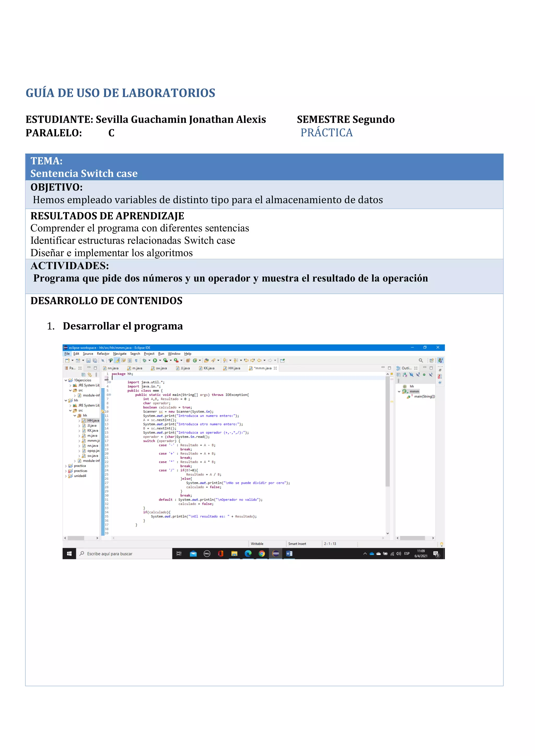Click Collapse All in Package Explorer
535x756 pixels.
coord(83,375)
